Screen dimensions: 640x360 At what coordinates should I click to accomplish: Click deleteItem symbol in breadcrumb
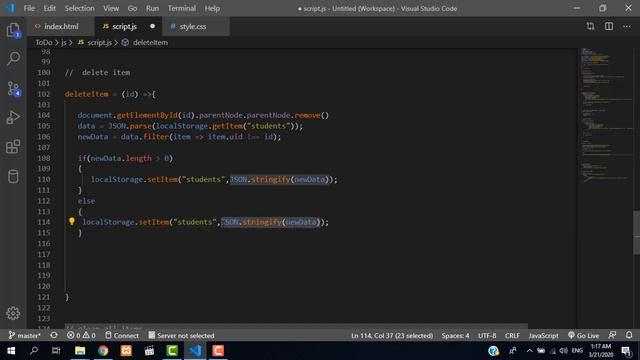tap(150, 42)
